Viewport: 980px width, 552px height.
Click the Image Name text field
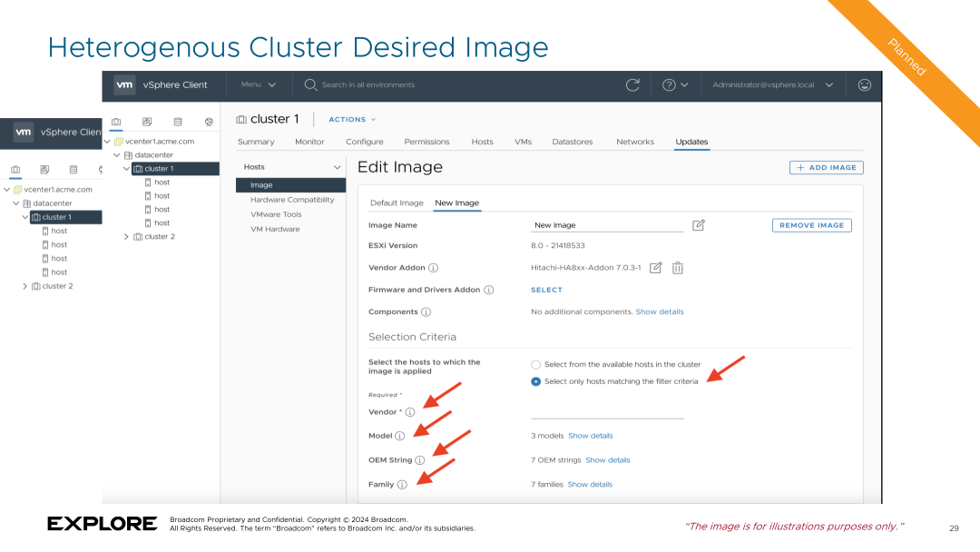[x=607, y=225]
